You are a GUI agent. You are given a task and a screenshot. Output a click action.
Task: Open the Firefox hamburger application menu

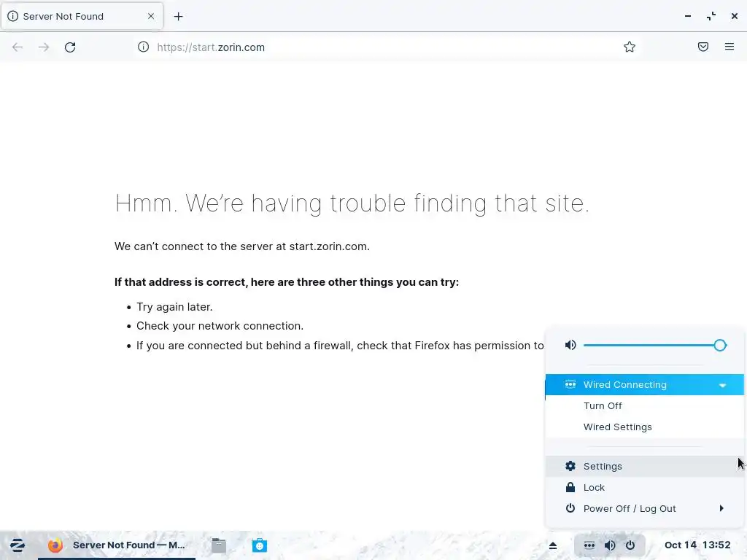click(729, 47)
